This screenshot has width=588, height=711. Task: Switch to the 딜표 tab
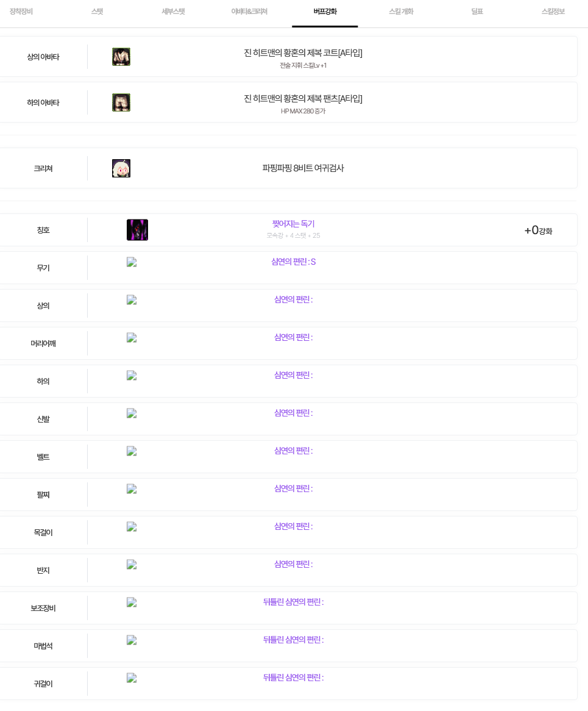(477, 12)
